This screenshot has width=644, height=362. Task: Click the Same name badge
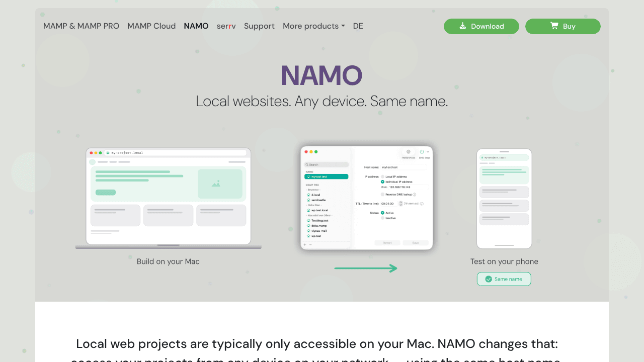tap(504, 279)
